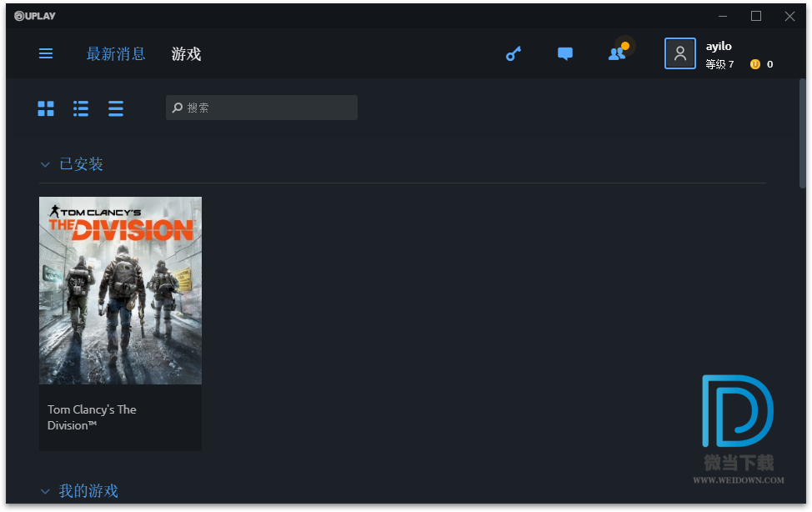Collapse the 已安装 section chevron

click(45, 165)
